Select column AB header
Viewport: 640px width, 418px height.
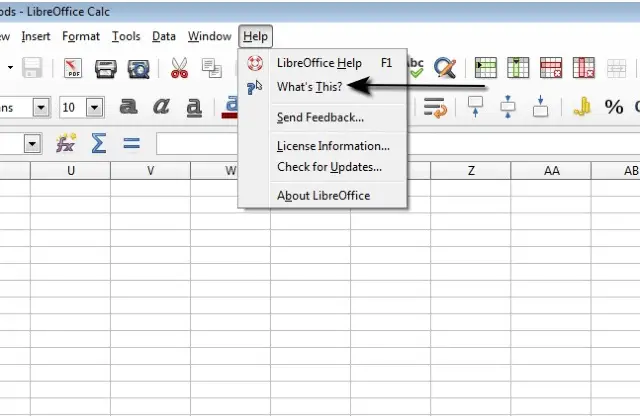(x=616, y=171)
